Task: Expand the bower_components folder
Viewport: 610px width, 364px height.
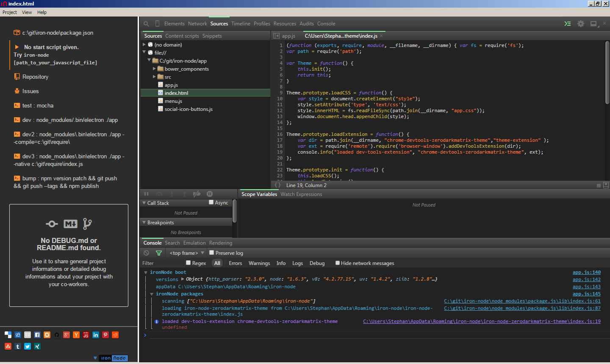Action: [154, 69]
